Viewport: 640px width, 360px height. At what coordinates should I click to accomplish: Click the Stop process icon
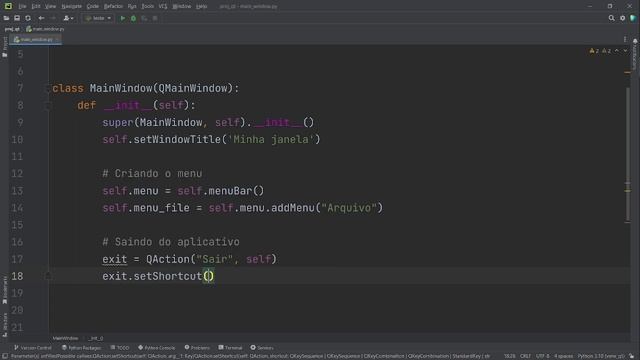(x=155, y=18)
